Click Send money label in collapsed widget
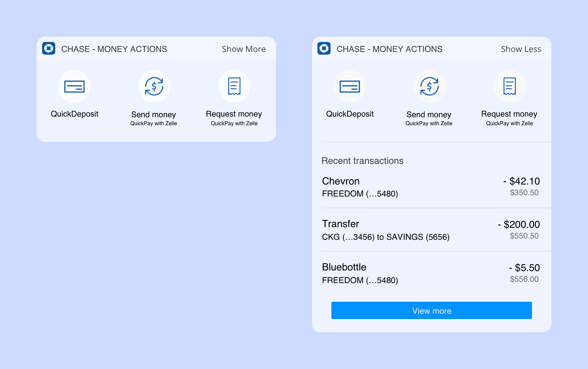588x369 pixels. click(x=154, y=115)
